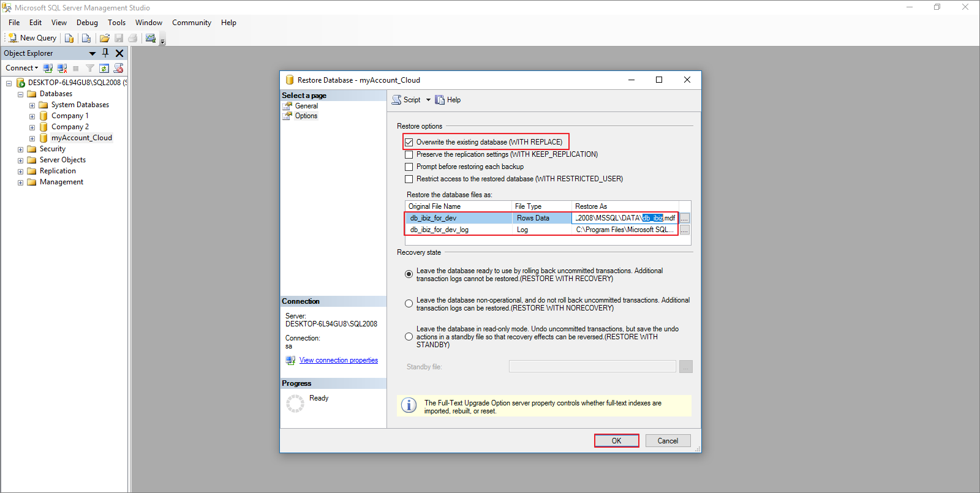The height and width of the screenshot is (493, 980).
Task: Select the server icon for DESKTOP-6L94GU8\SQL2008
Action: coord(20,83)
